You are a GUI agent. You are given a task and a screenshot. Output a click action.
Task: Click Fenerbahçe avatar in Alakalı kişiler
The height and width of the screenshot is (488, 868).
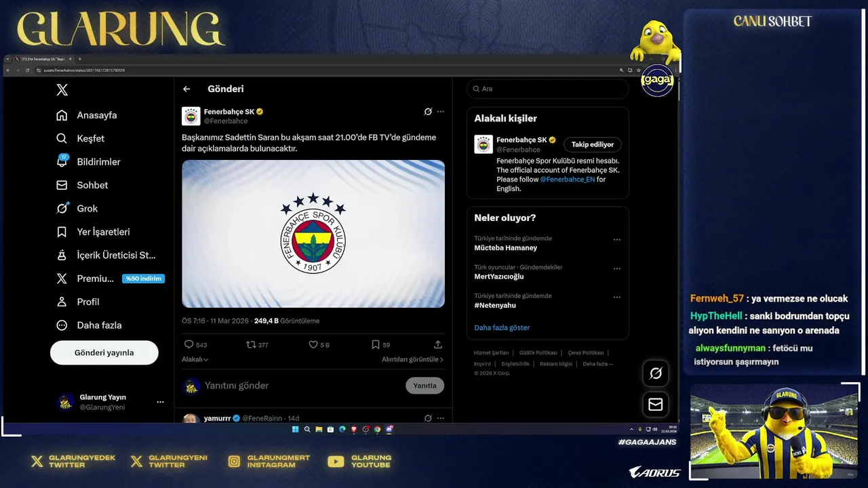[484, 144]
